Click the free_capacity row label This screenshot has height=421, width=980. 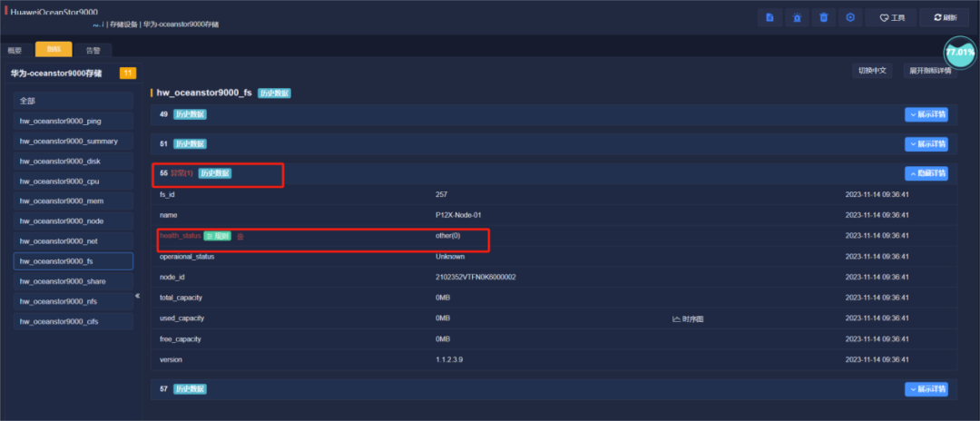(x=180, y=338)
